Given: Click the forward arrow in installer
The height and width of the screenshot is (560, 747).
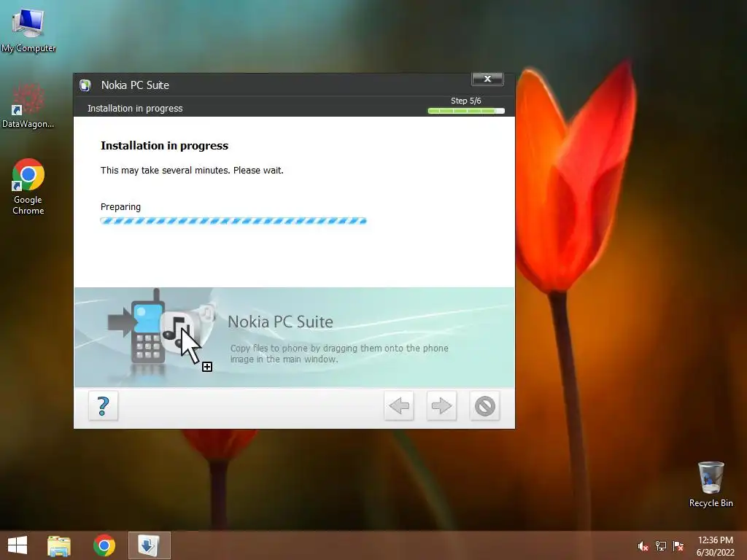Looking at the screenshot, I should pyautogui.click(x=441, y=406).
